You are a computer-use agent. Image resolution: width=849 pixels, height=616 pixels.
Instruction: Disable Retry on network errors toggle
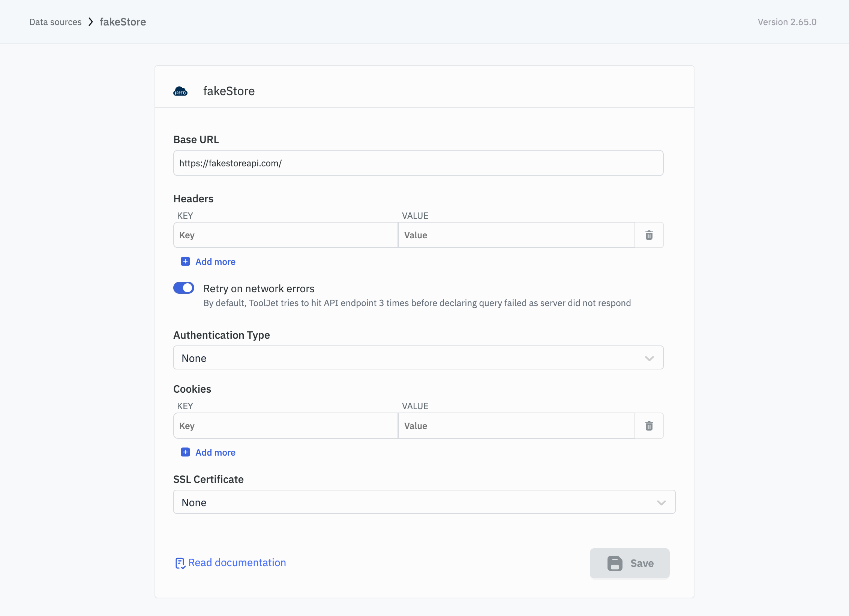click(184, 288)
